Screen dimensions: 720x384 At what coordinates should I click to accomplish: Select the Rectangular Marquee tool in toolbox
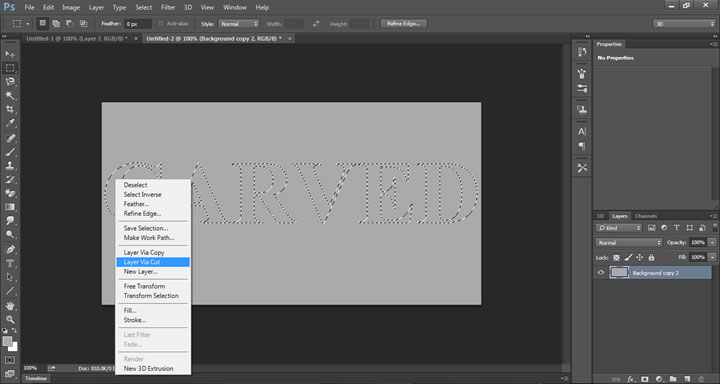10,68
